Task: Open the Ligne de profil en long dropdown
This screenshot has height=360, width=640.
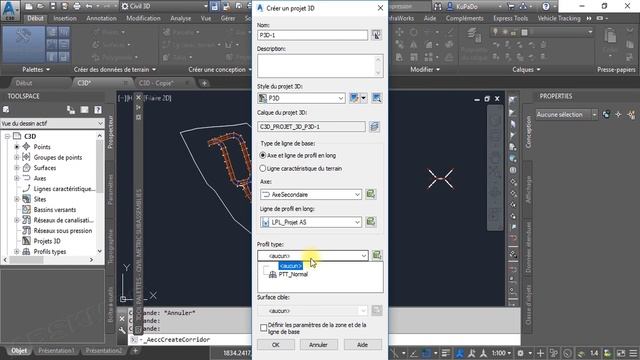Action: coord(311,222)
